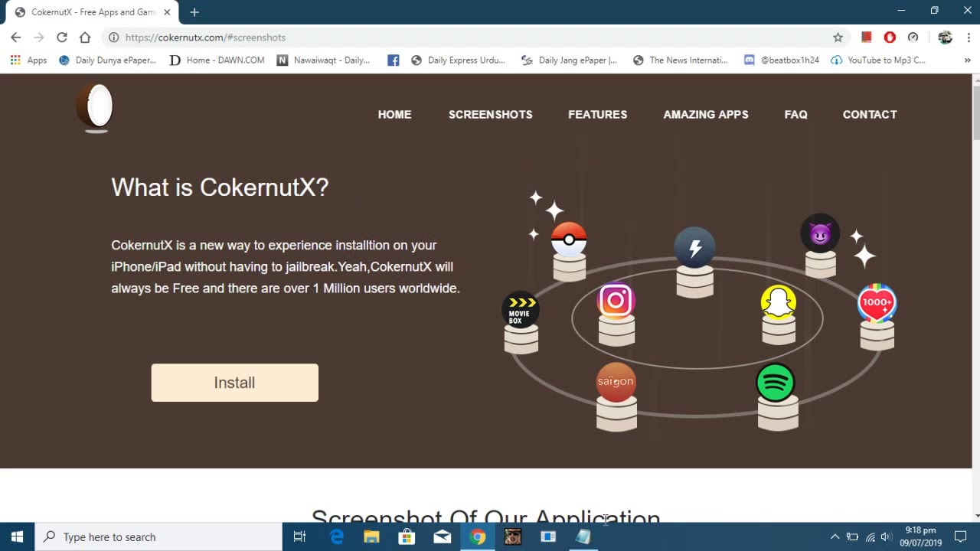Click the Movie Box app icon
Viewport: 980px width, 551px height.
(521, 310)
